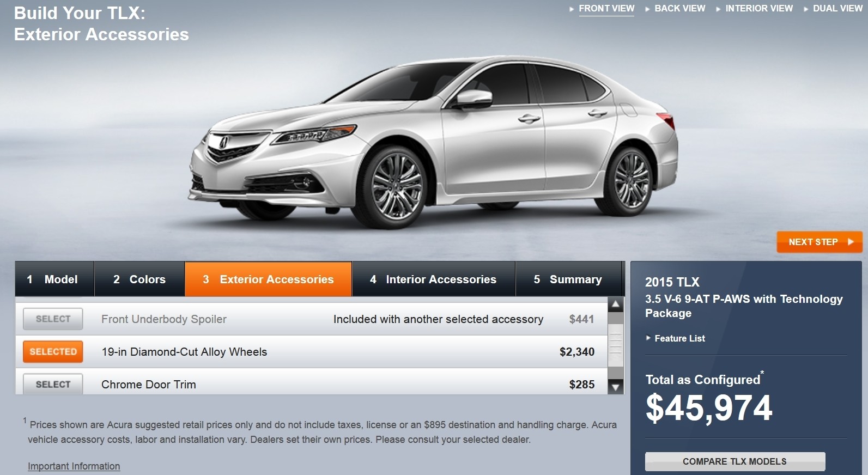Expand the Feature List
The width and height of the screenshot is (868, 475).
[x=679, y=338]
